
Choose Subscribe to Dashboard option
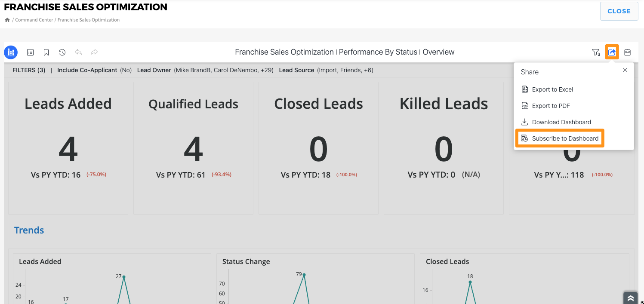coord(560,138)
